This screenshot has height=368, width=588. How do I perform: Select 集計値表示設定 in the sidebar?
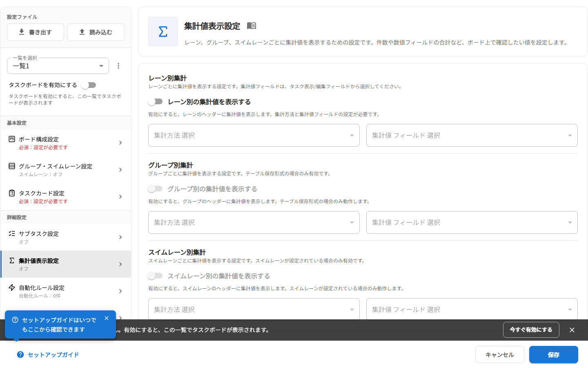pos(66,264)
